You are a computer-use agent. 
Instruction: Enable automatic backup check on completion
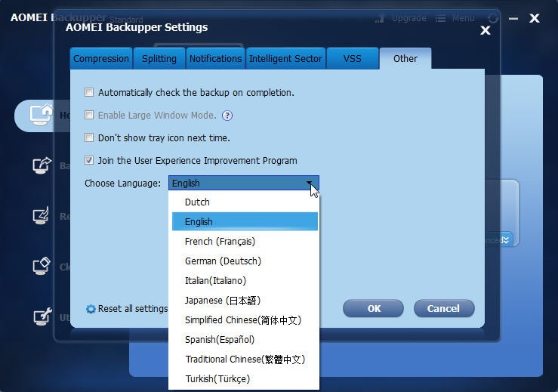tap(89, 93)
